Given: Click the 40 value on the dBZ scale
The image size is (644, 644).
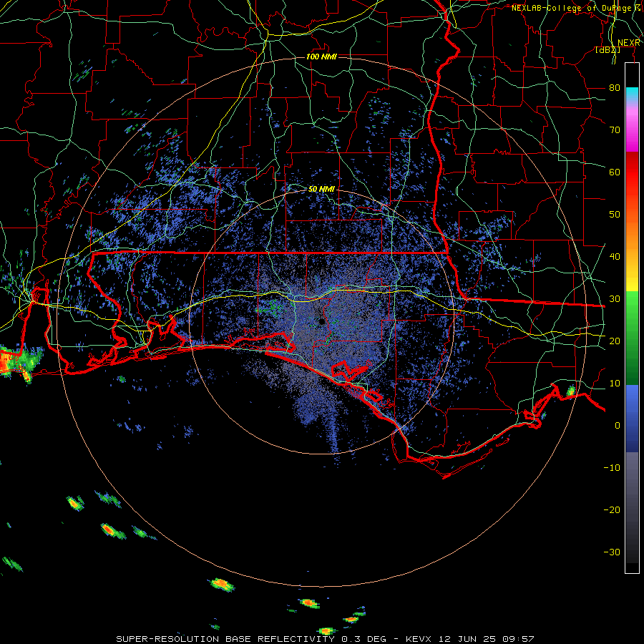Looking at the screenshot, I should click(x=615, y=257).
